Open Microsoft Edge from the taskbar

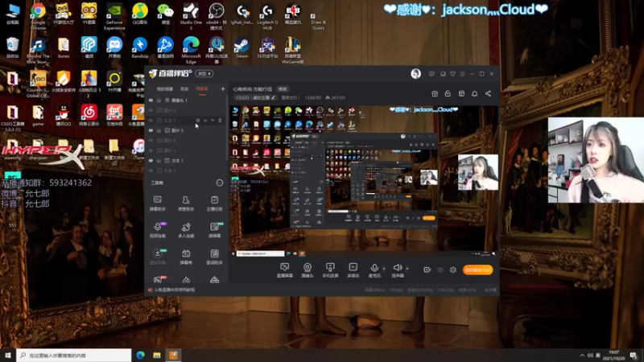tap(140, 355)
